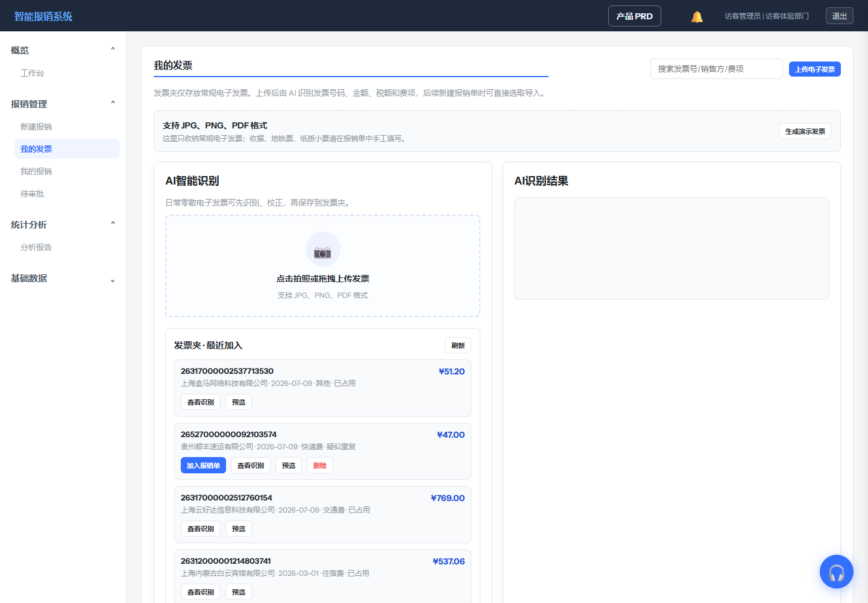Click the AI智能识别 heading

[192, 181]
